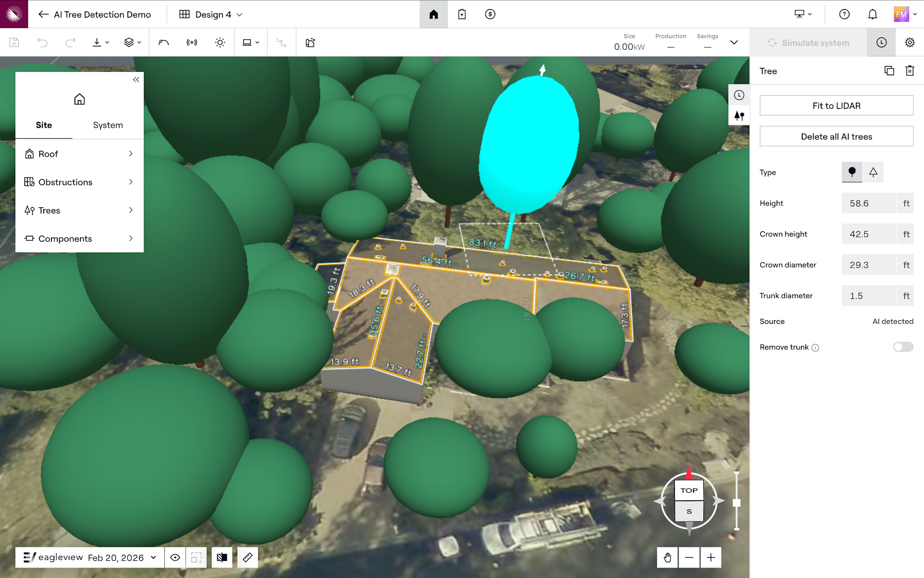Viewport: 924px width, 578px height.
Task: Rotate view with compass left arrow
Action: click(661, 501)
